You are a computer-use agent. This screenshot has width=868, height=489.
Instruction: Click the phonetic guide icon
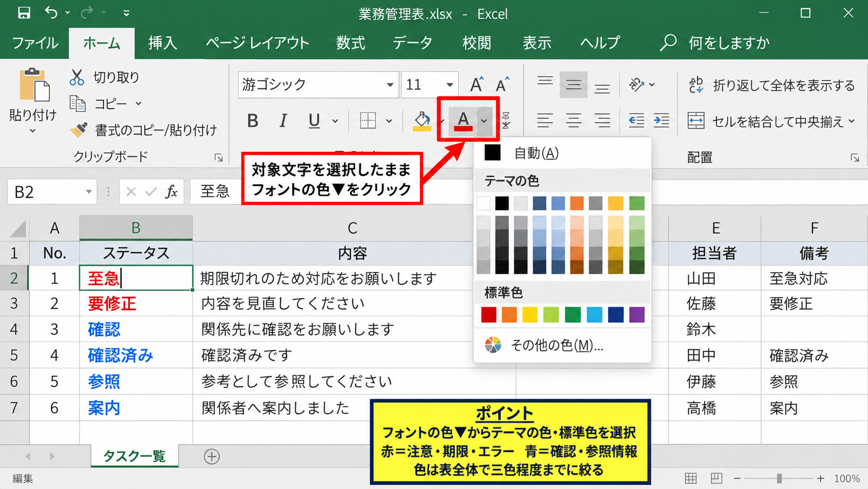(x=506, y=121)
